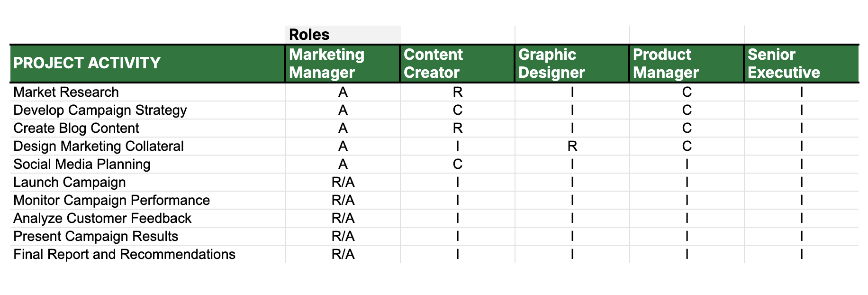868x295 pixels.
Task: Click the Graphic Designer column header
Action: pos(552,64)
